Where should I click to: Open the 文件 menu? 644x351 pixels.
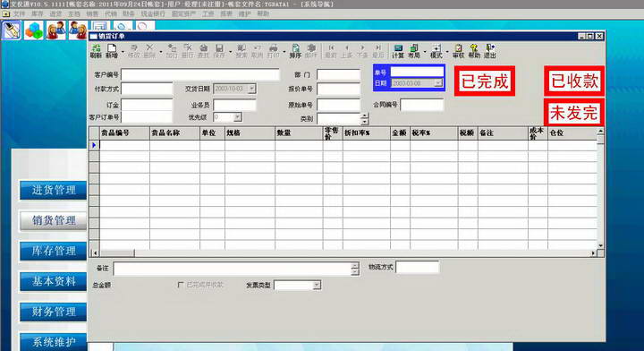click(19, 13)
